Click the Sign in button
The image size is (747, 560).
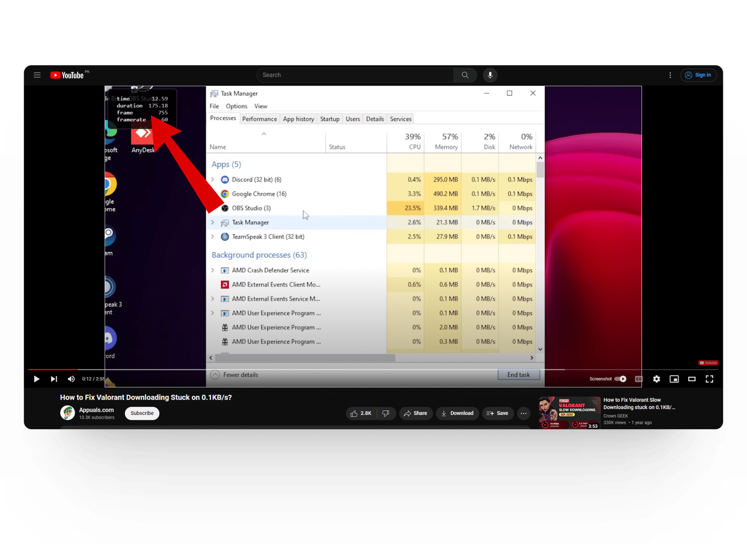(698, 75)
